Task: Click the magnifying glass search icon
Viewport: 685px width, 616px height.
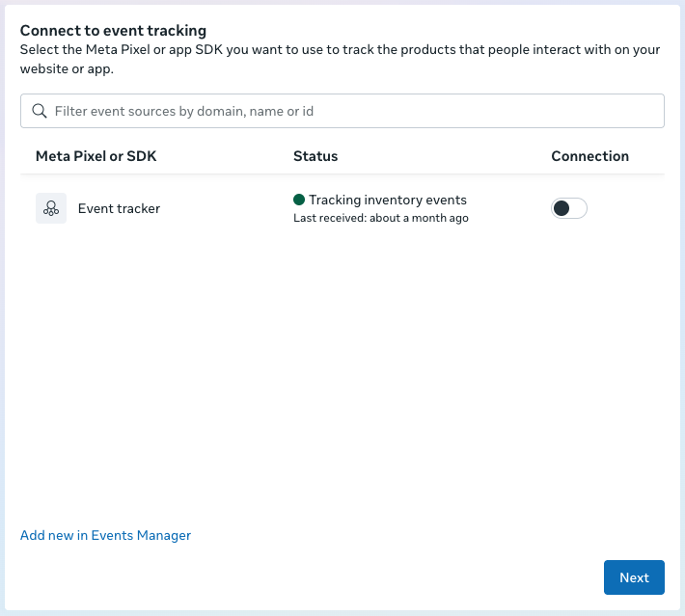Action: pos(40,111)
